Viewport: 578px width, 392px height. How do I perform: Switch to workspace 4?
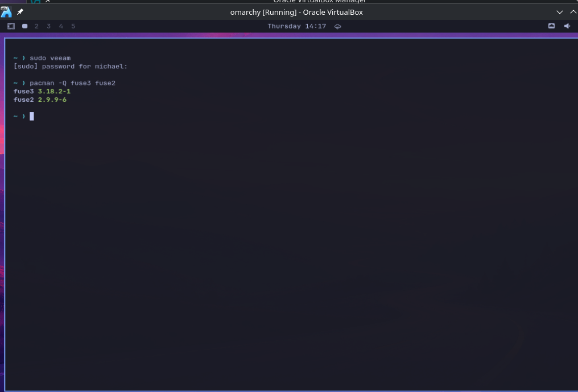61,26
